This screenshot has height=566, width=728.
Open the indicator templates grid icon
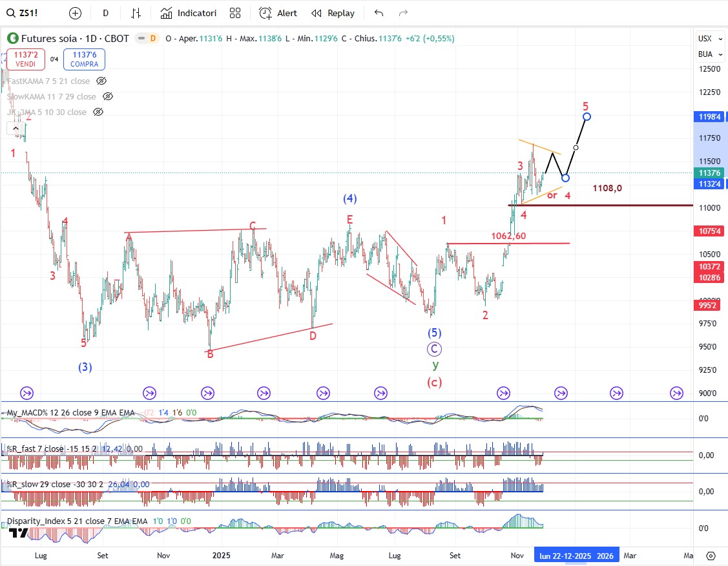[235, 13]
